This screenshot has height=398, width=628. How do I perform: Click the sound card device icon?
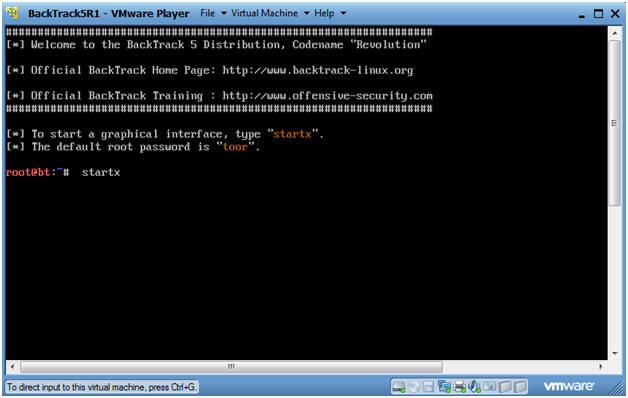[x=474, y=386]
